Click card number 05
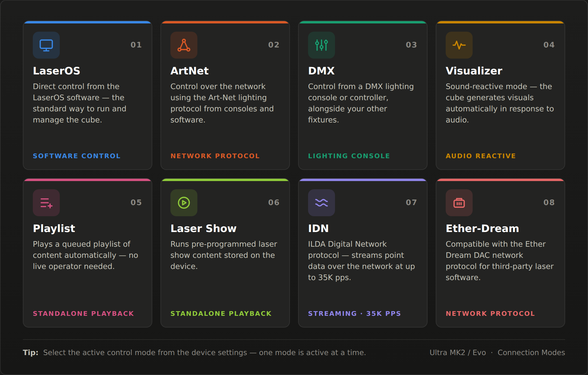 click(136, 202)
